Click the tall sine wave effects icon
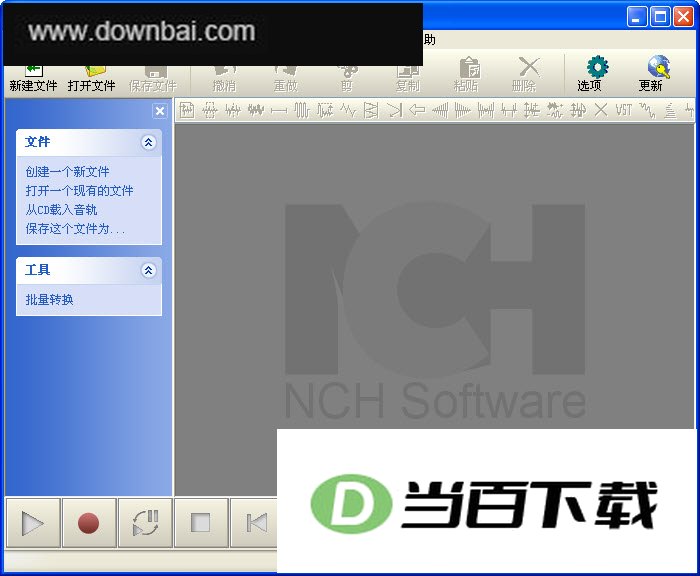The width and height of the screenshot is (700, 576). click(x=302, y=110)
